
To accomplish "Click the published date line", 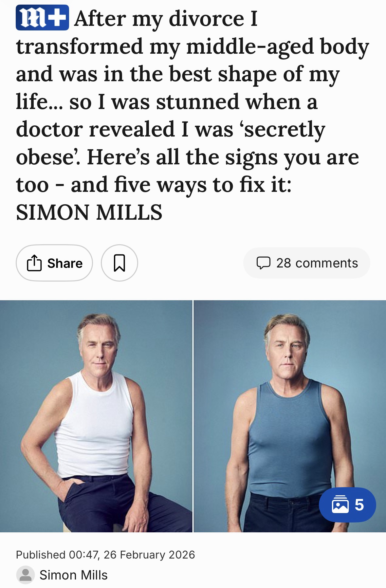I will tap(105, 555).
